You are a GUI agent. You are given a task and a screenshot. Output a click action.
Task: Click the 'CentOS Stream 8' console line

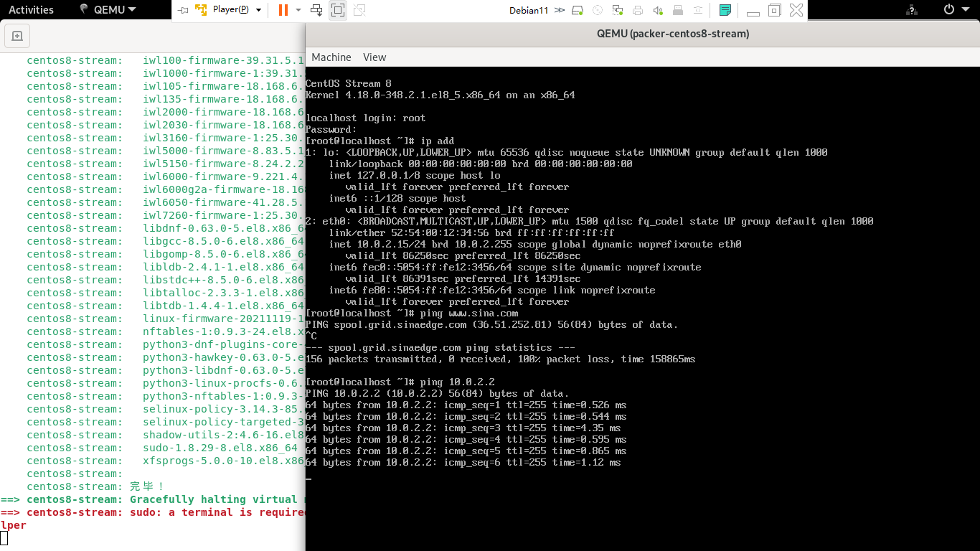(349, 84)
